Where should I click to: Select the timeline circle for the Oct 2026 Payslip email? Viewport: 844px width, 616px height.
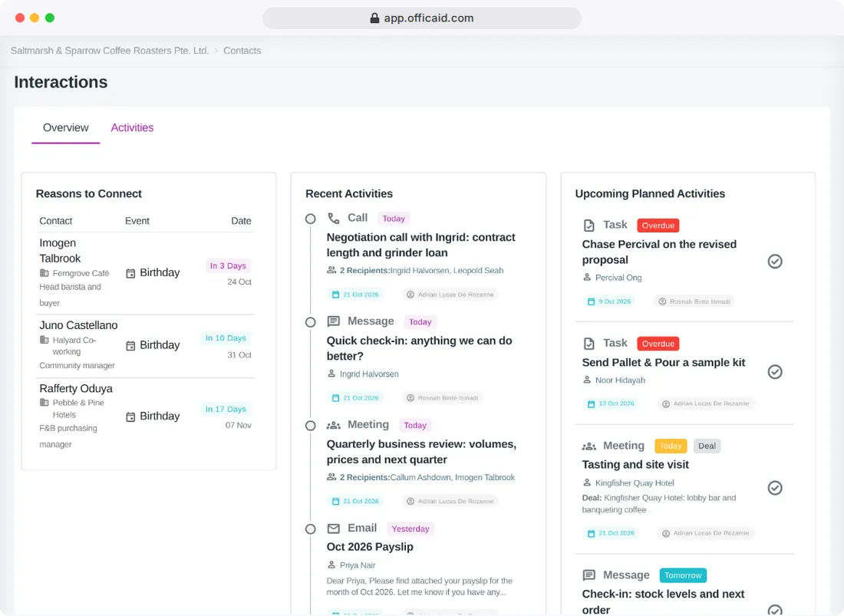coord(311,529)
